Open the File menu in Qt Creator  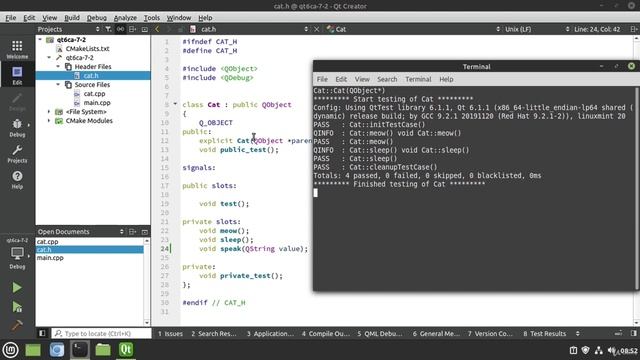(11, 18)
